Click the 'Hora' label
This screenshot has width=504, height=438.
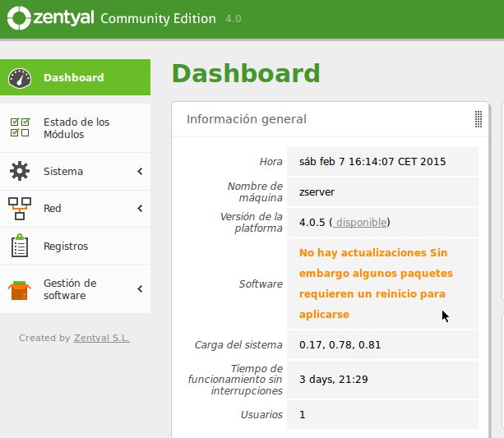click(271, 161)
